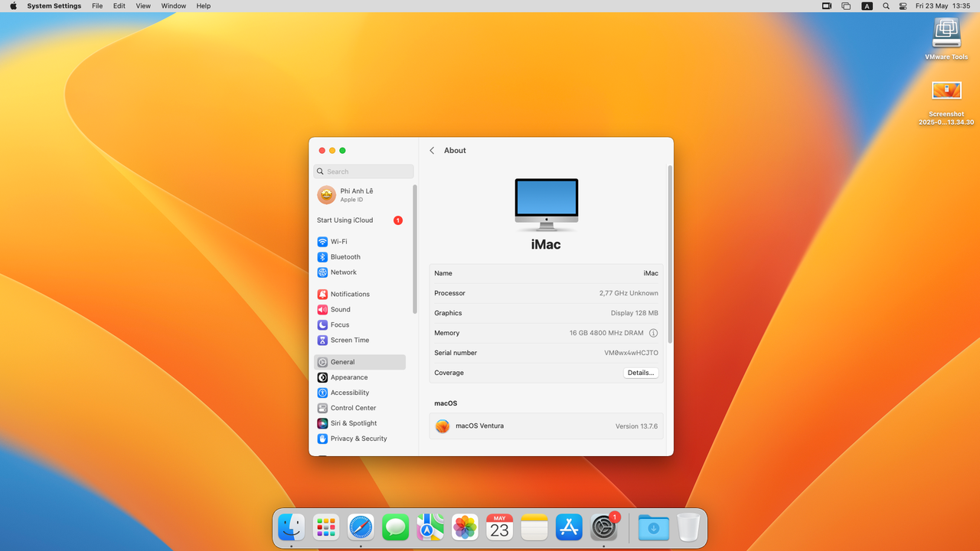Open Accessibility settings
Image resolution: width=980 pixels, height=551 pixels.
[x=360, y=393]
